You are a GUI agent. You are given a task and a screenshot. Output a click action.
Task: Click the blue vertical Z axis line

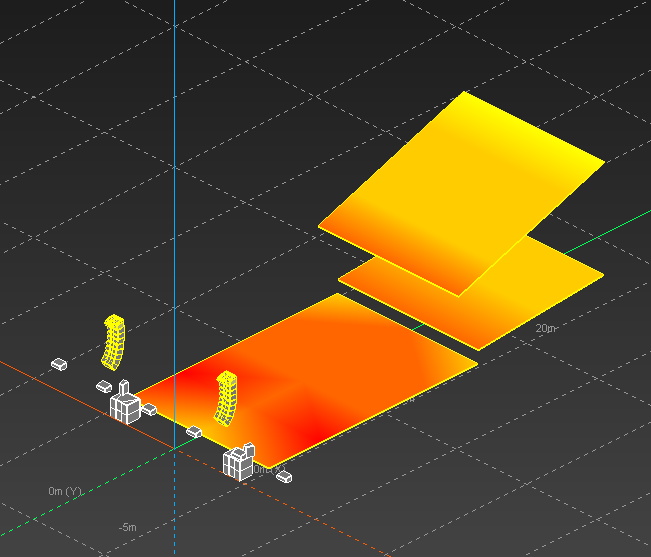click(174, 166)
